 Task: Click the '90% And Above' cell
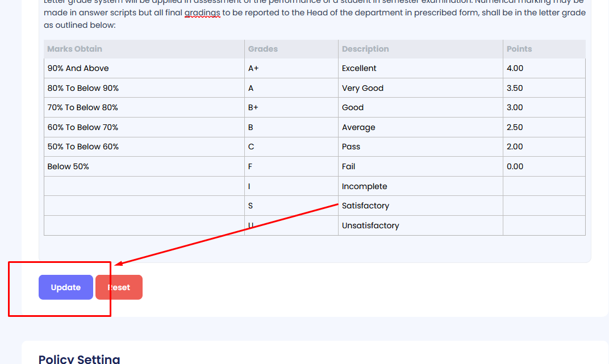coord(78,68)
